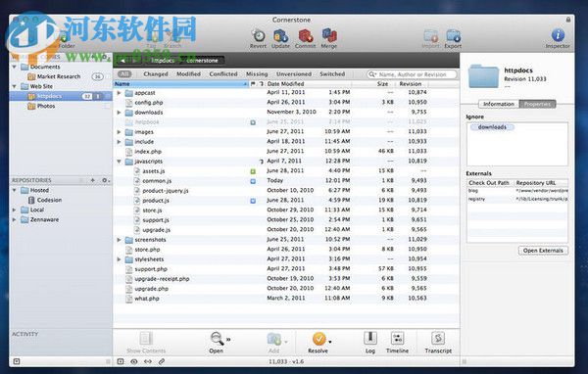Open the Transcript view icon
588x374 pixels.
point(438,338)
